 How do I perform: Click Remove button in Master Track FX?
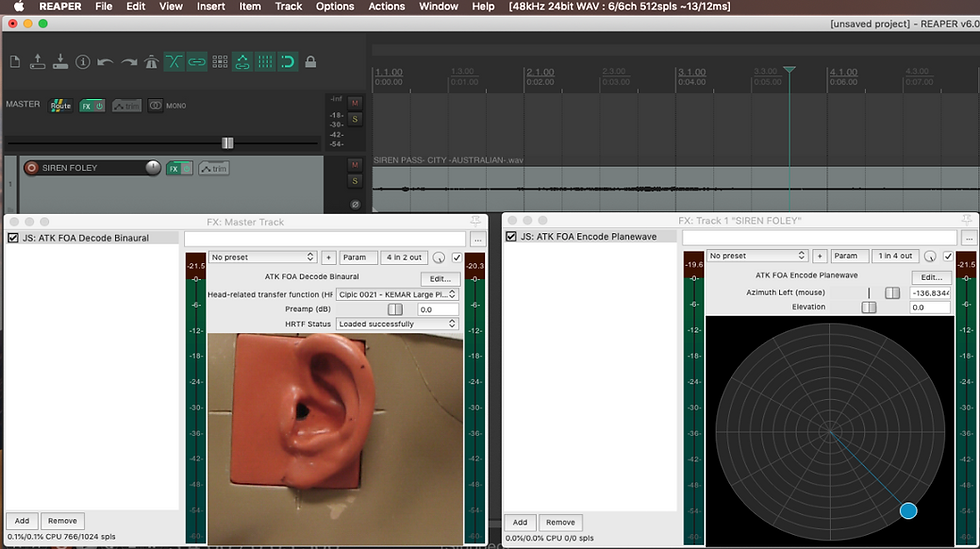coord(62,521)
